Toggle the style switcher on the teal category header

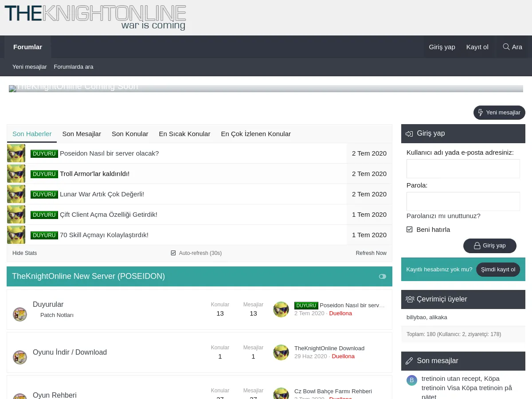pyautogui.click(x=382, y=276)
